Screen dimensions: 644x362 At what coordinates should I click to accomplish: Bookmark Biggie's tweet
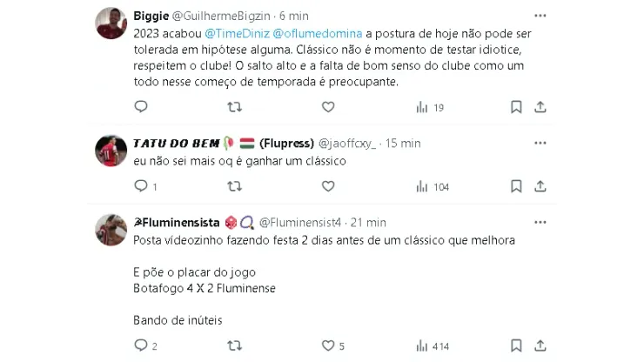tap(516, 107)
